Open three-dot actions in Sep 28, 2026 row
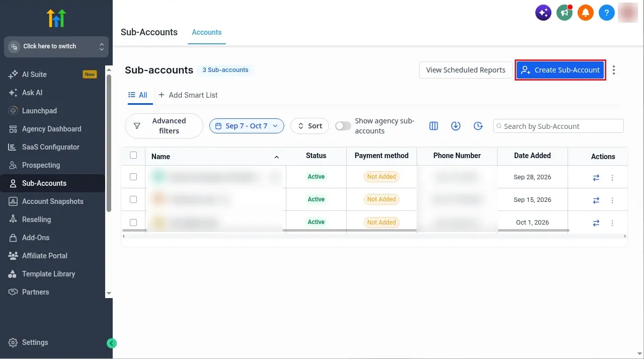The image size is (644, 359). click(x=612, y=177)
